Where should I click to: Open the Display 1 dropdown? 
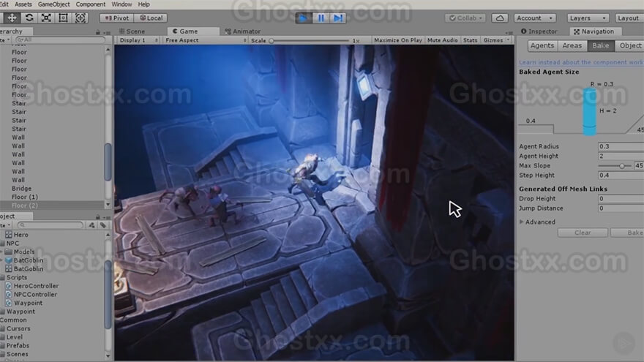138,40
